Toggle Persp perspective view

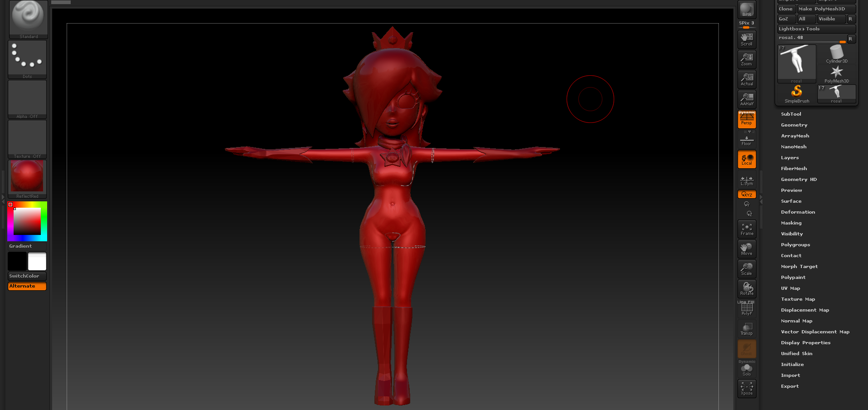tap(747, 119)
